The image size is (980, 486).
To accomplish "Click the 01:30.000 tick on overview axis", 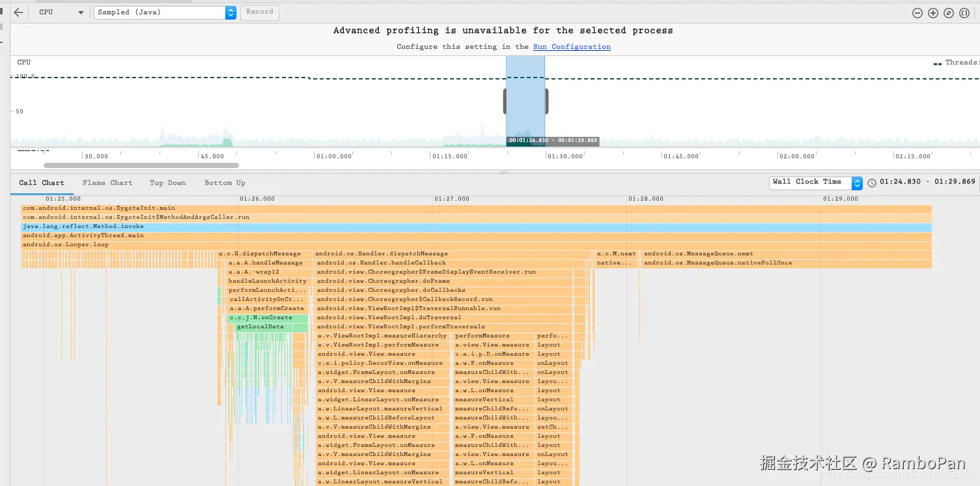I will point(565,156).
